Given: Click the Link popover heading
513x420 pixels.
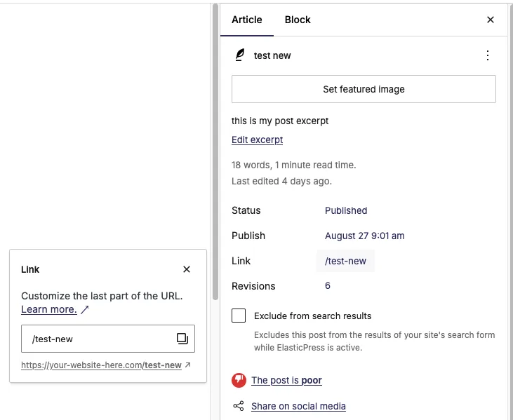Looking at the screenshot, I should [30, 269].
